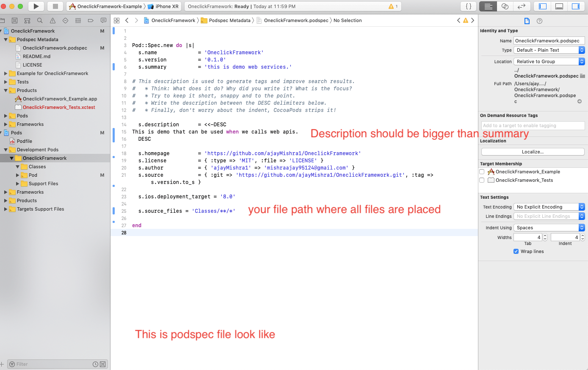Add a new file with plus button
The height and width of the screenshot is (370, 588).
point(2,364)
